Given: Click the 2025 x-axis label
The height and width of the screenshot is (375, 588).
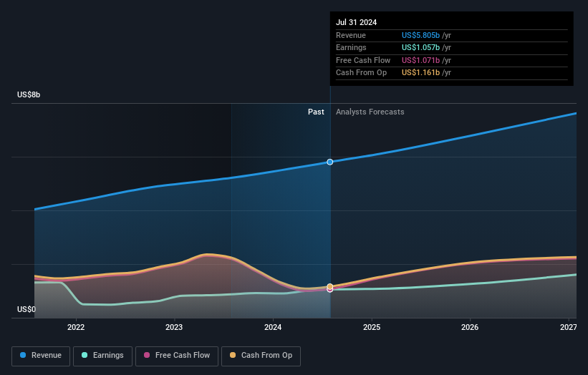Looking at the screenshot, I should [372, 328].
